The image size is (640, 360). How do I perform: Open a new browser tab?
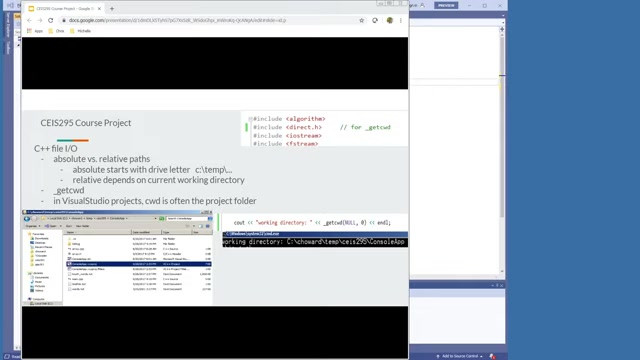tap(112, 9)
